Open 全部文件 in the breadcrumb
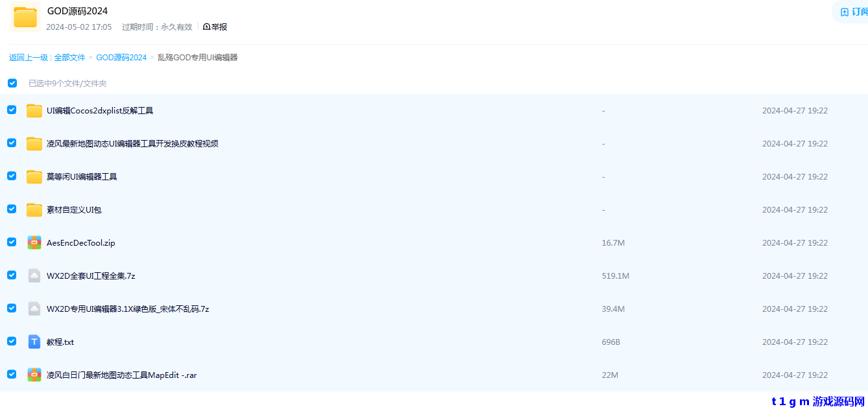This screenshot has width=868, height=411. (70, 58)
